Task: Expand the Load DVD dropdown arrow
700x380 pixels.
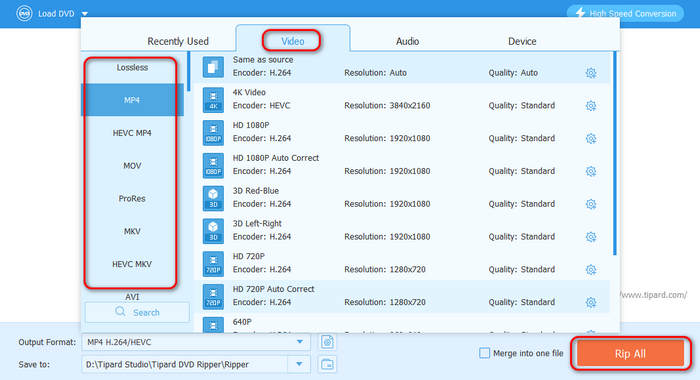Action: coord(85,14)
